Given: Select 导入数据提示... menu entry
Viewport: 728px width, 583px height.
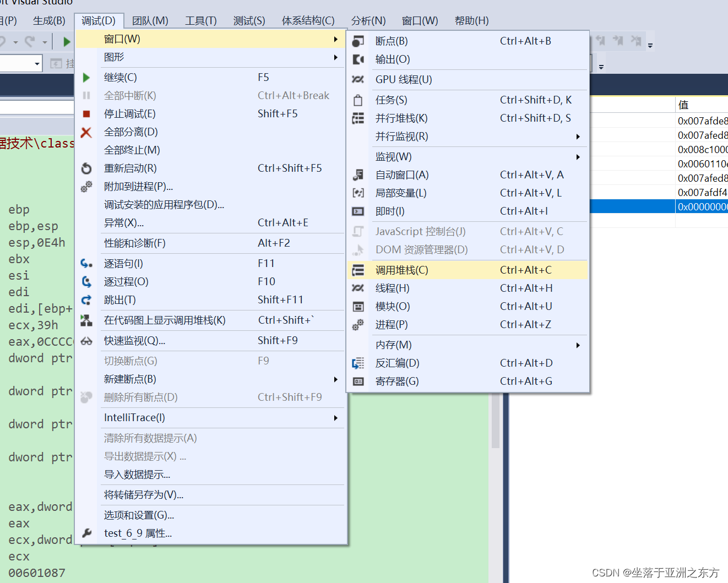Looking at the screenshot, I should pos(211,475).
